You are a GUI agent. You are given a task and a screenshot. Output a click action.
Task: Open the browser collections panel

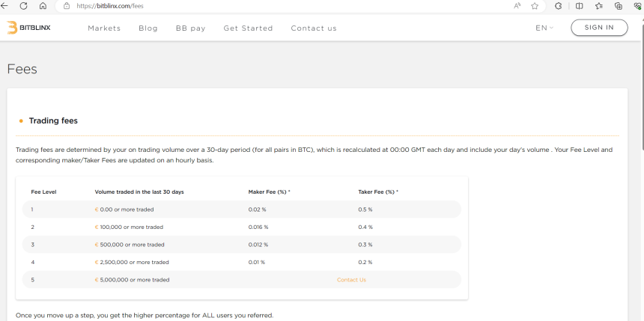click(618, 6)
